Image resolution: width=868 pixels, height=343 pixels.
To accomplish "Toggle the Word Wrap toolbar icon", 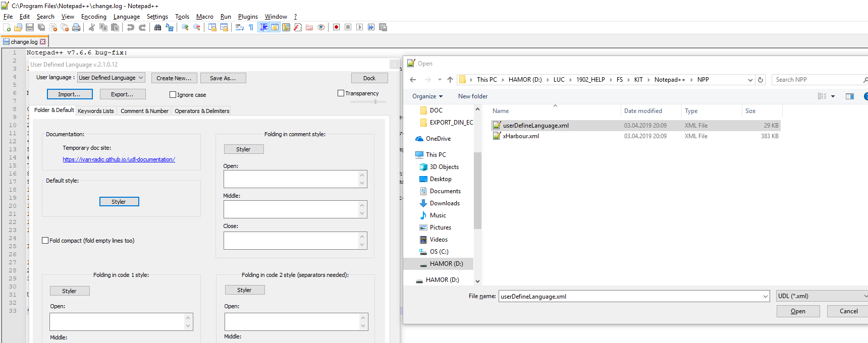I will 240,27.
